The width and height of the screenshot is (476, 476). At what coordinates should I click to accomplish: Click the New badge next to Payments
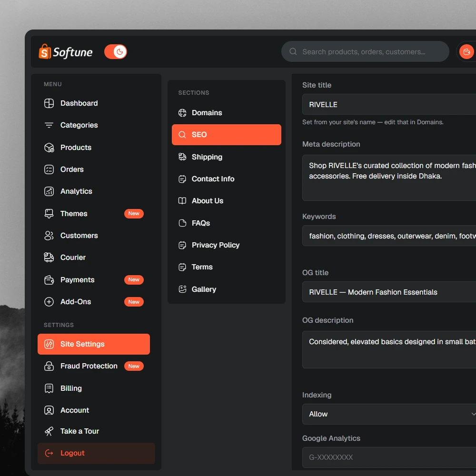click(x=134, y=280)
